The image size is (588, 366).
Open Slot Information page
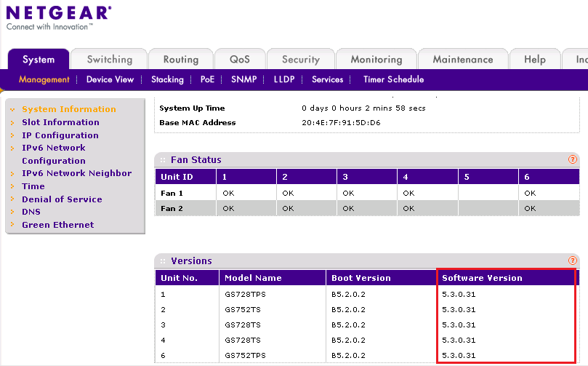(60, 122)
